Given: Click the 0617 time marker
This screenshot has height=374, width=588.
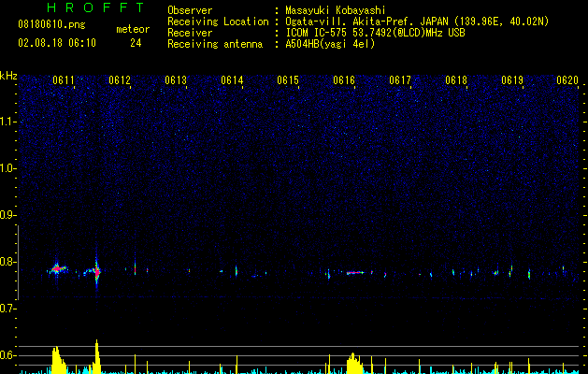Looking at the screenshot, I should tap(400, 80).
